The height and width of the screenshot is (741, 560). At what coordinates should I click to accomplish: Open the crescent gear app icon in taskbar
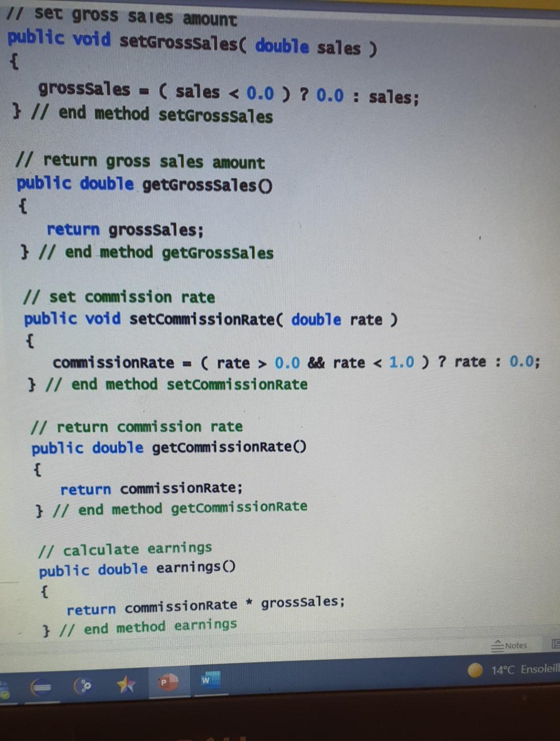coord(84,686)
